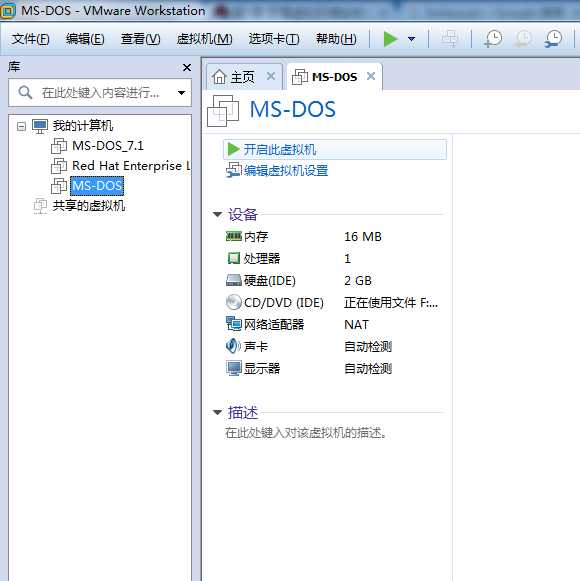This screenshot has height=581, width=580.
Task: Click the 2 GB disk value
Action: (358, 280)
